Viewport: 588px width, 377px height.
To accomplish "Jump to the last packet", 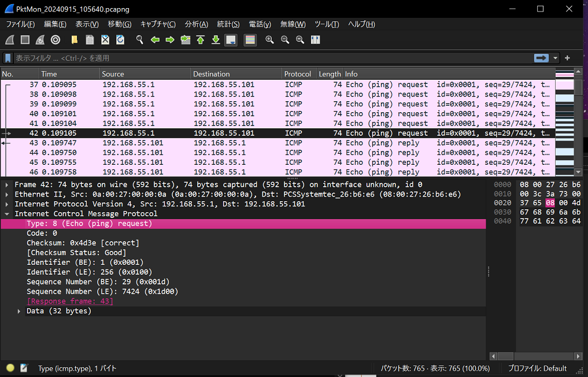I will pyautogui.click(x=216, y=40).
